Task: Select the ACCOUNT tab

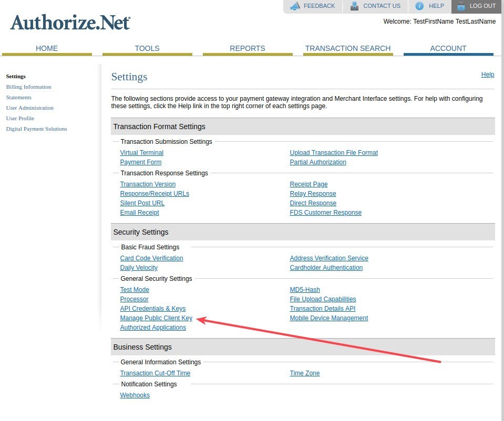Action: pos(448,48)
